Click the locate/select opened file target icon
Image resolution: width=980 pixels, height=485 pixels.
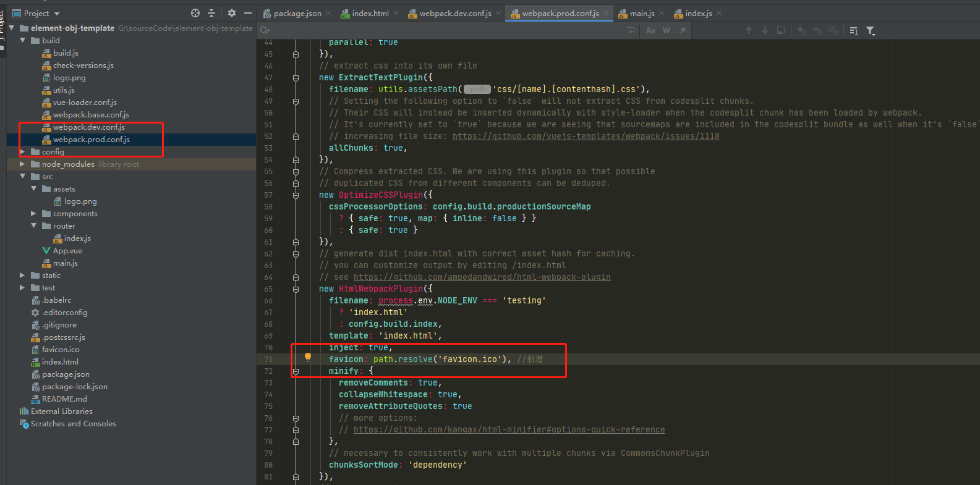click(195, 13)
